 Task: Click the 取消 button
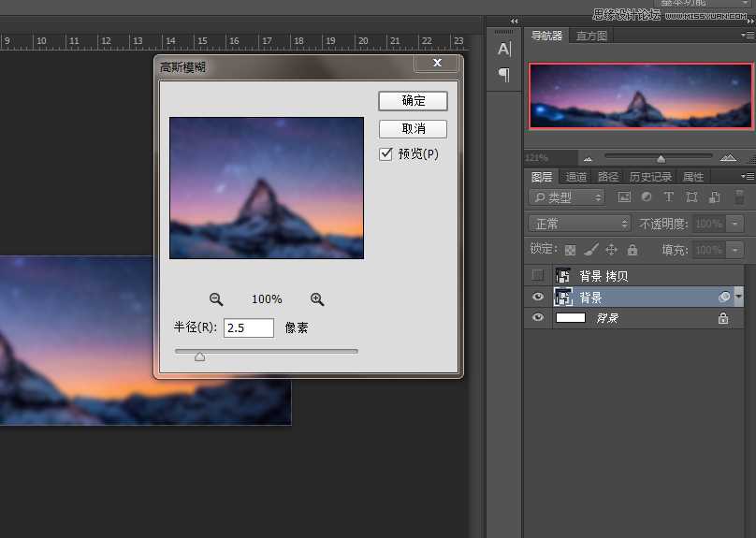click(x=413, y=129)
